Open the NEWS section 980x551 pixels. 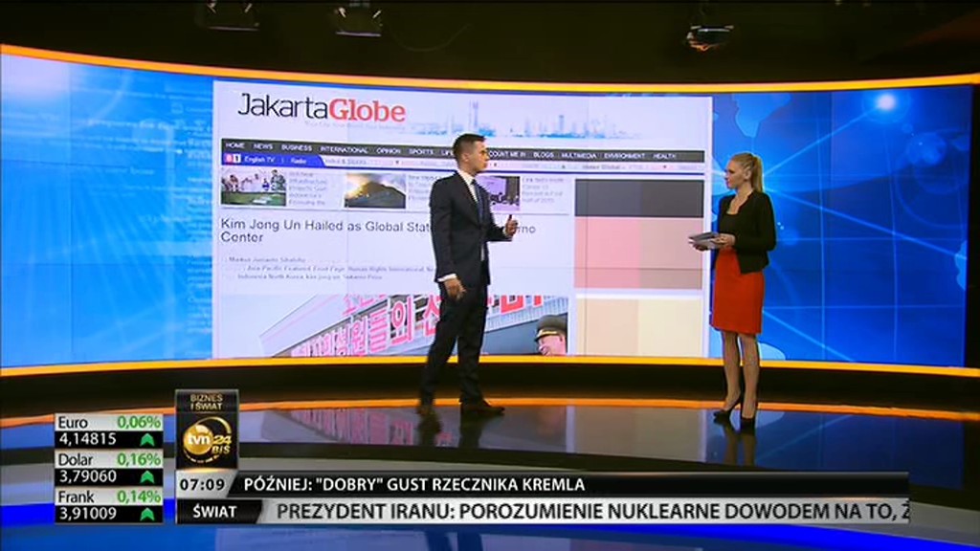click(x=263, y=146)
